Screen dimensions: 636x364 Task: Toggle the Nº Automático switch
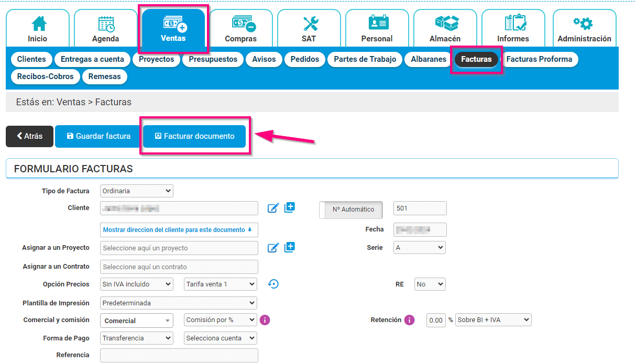coord(351,209)
